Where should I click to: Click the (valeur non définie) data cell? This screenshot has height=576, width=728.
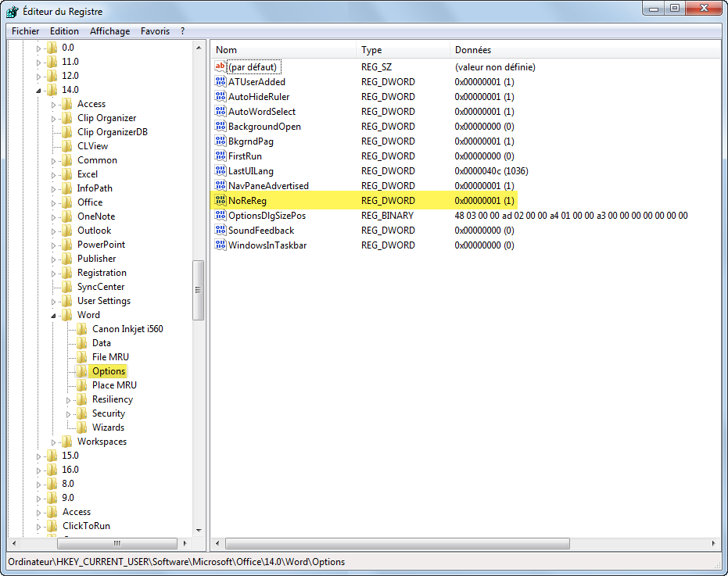tap(495, 67)
